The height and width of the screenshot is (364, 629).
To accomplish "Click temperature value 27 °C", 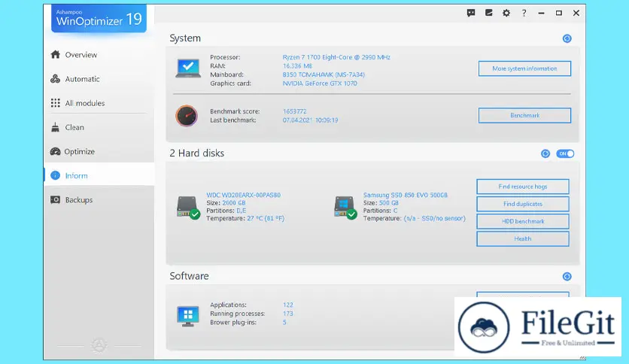I will [266, 219].
